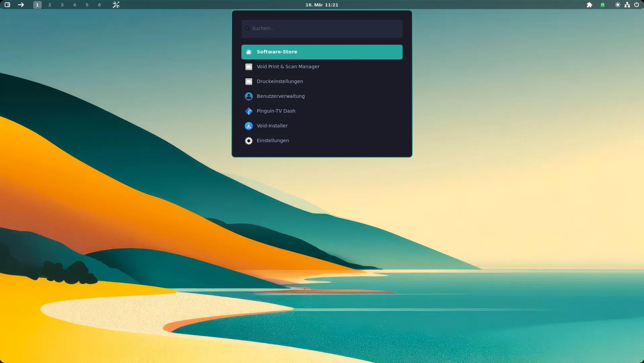Image resolution: width=644 pixels, height=363 pixels.
Task: Switch to workspace 6
Action: click(x=99, y=5)
